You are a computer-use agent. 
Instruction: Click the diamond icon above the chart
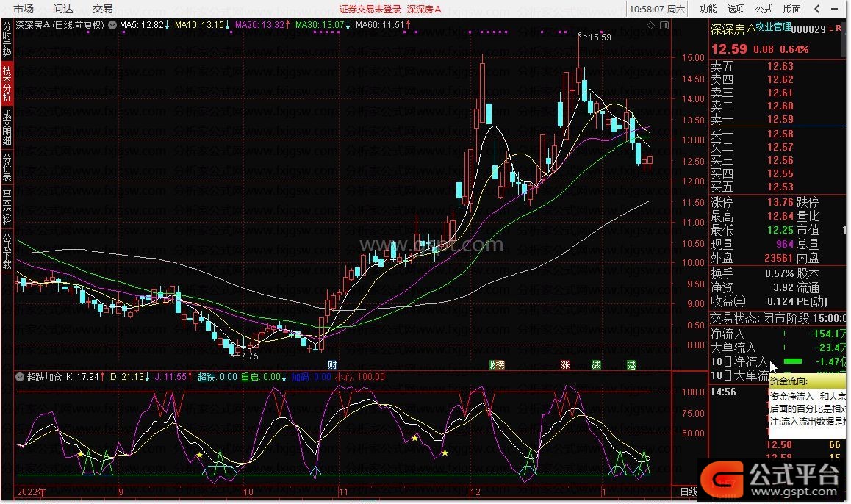click(x=650, y=25)
